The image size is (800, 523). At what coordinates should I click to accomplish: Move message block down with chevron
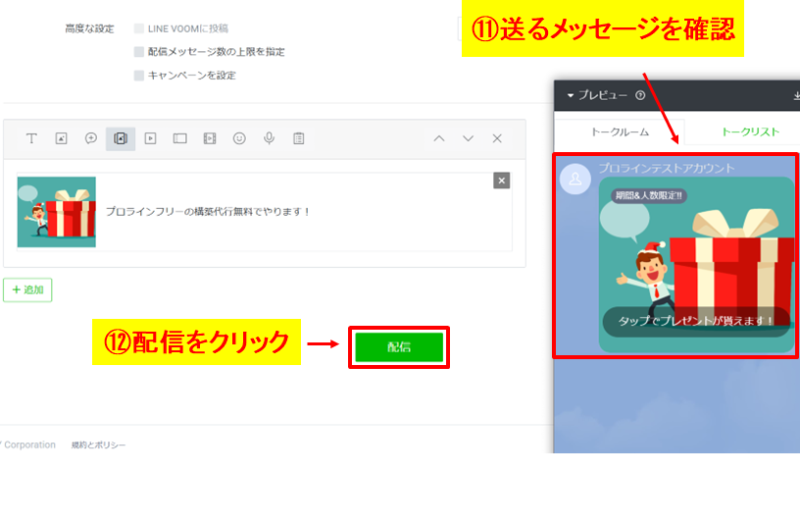tap(468, 138)
